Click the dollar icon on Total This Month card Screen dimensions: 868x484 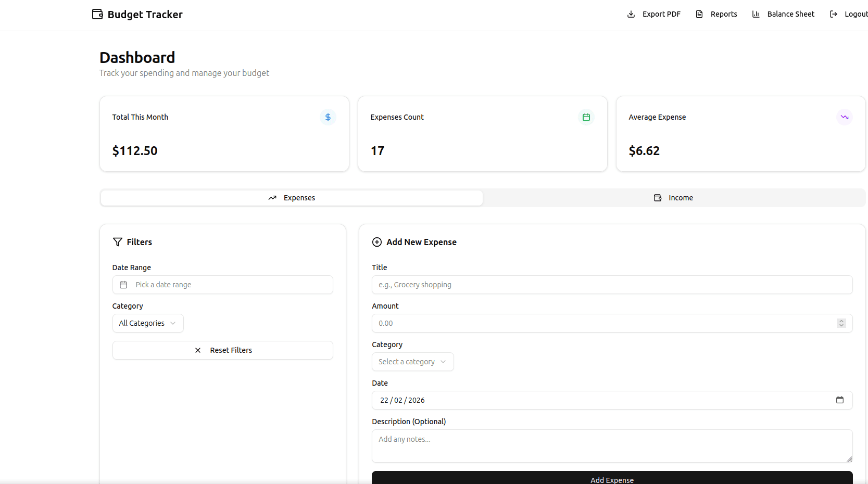click(x=328, y=117)
